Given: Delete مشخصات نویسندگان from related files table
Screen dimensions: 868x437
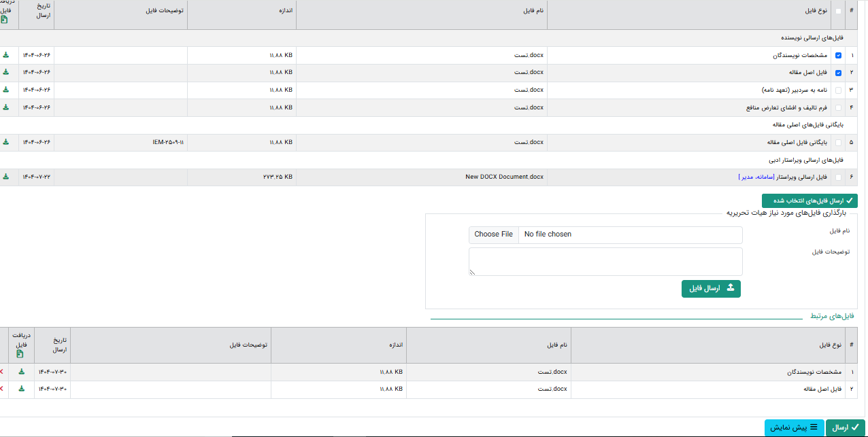Looking at the screenshot, I should pos(1,372).
